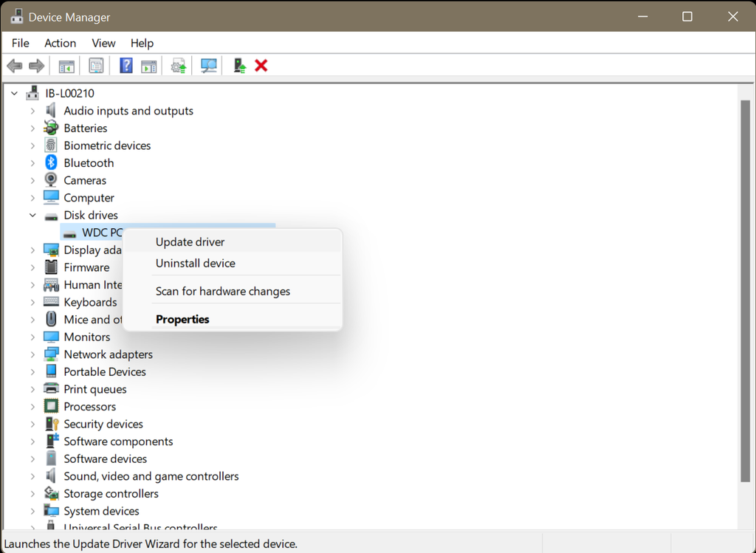Image resolution: width=756 pixels, height=553 pixels.
Task: Minimize the Device Manager window
Action: point(643,16)
